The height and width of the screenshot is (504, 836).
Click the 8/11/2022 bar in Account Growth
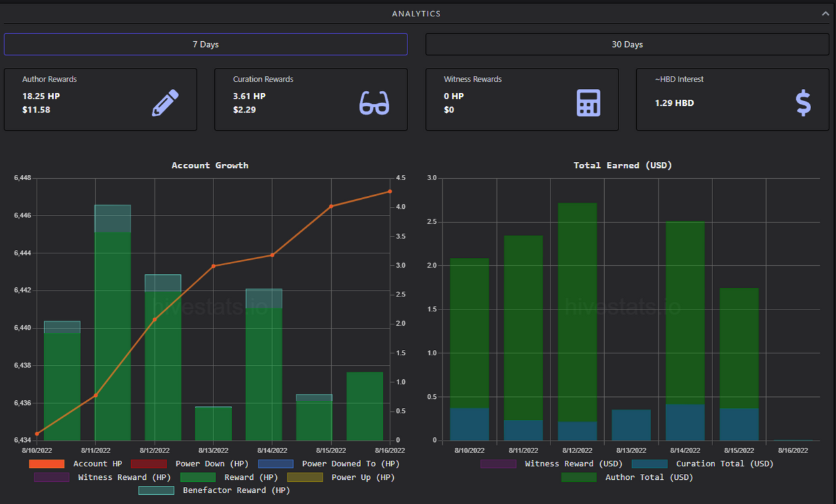113,323
